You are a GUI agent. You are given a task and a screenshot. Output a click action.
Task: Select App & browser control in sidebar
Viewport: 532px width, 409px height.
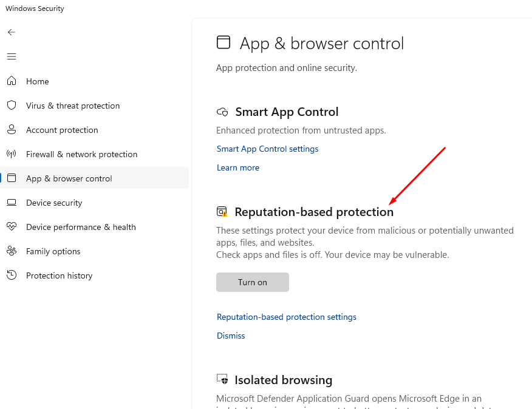click(x=69, y=178)
